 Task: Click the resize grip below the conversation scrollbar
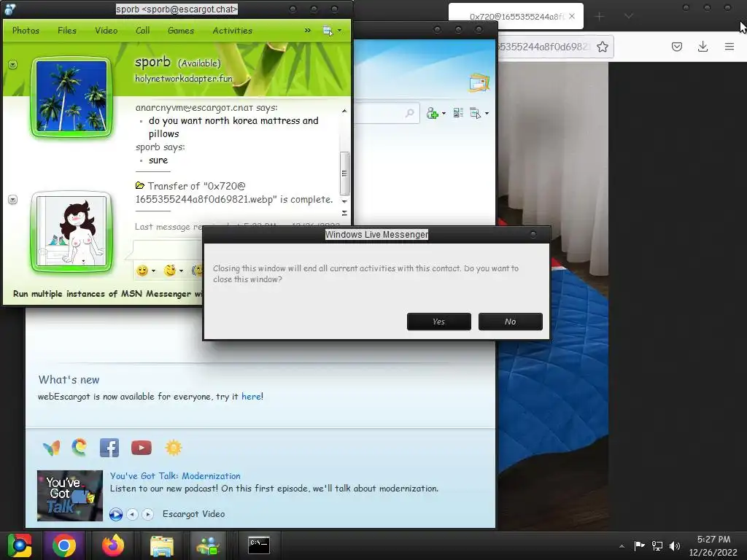[x=344, y=213]
